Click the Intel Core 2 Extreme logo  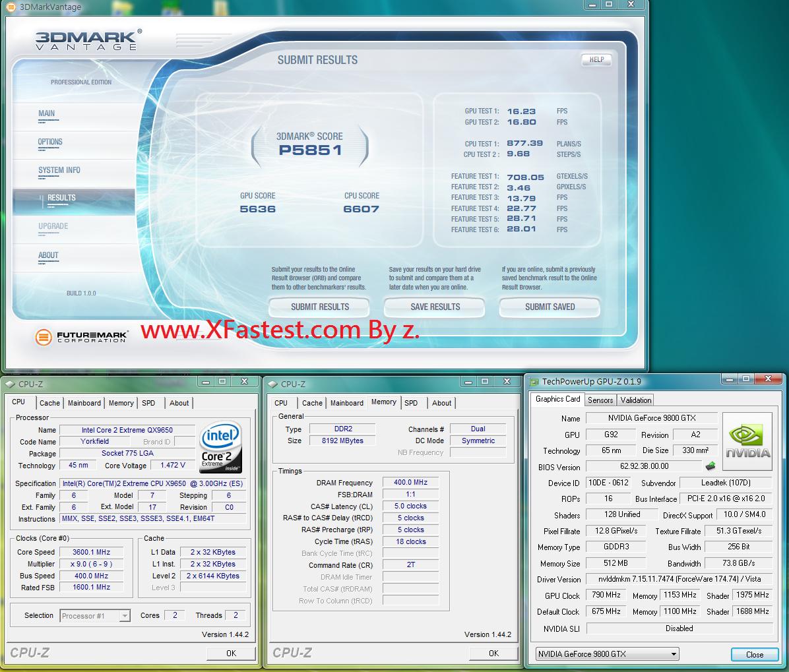[x=220, y=446]
